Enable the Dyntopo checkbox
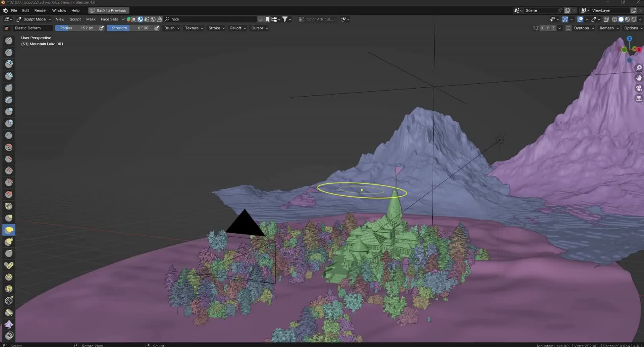The image size is (644, 347). 568,28
